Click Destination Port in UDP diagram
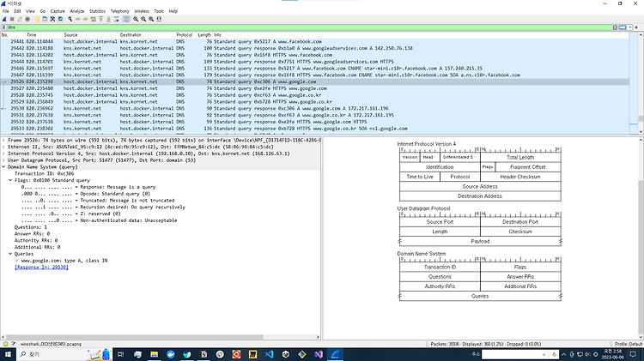The height and width of the screenshot is (361, 644). point(520,222)
